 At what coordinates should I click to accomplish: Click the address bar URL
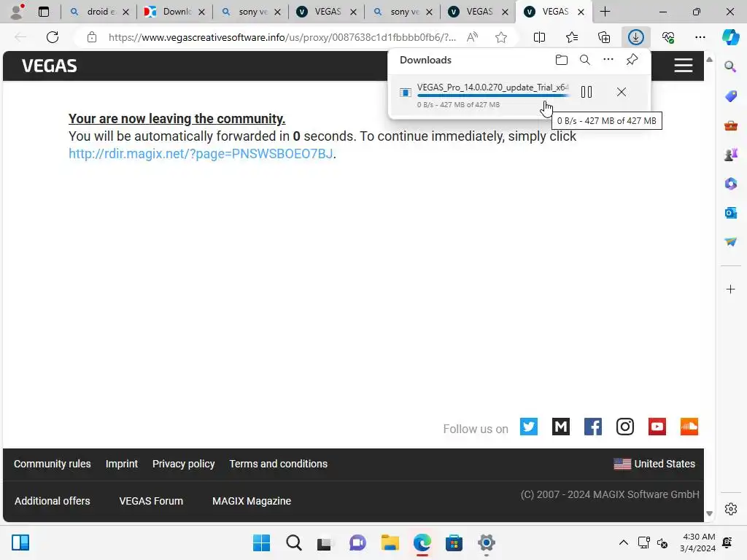pyautogui.click(x=282, y=37)
